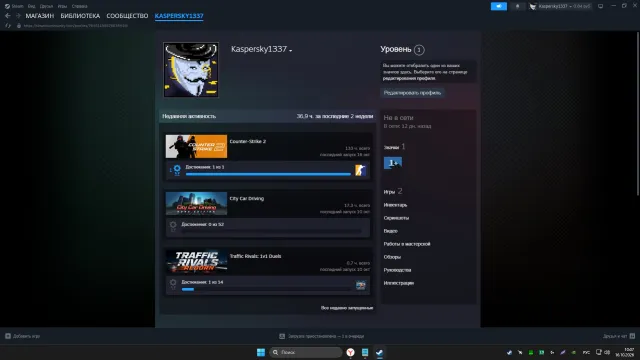Screen dimensions: 640x360
Task: Click the page vertical scrollbar
Action: pos(638,113)
